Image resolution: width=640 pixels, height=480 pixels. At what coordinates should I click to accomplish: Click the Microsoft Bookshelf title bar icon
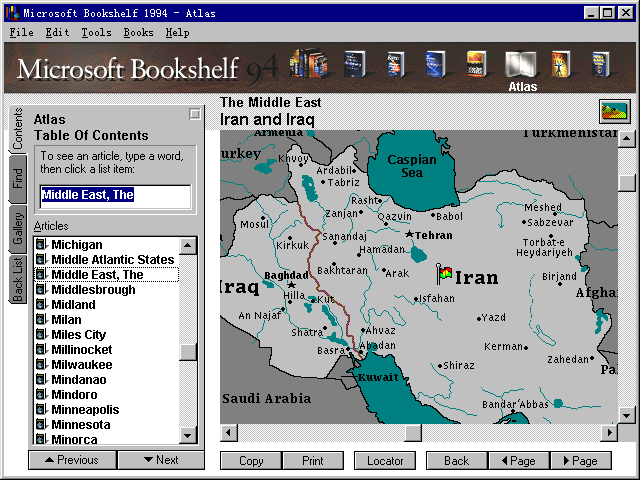(12, 13)
